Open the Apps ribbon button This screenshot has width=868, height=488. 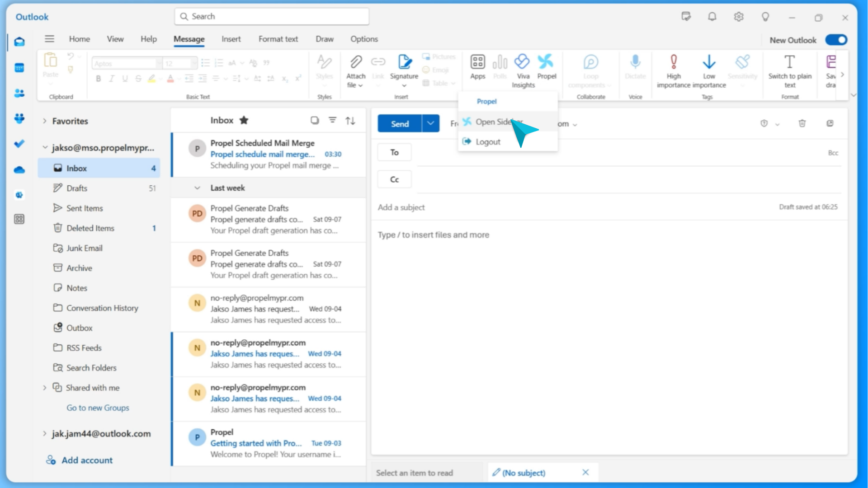(x=477, y=67)
